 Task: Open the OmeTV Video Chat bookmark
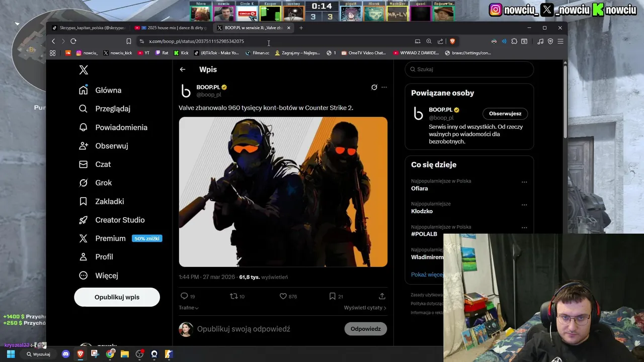363,53
